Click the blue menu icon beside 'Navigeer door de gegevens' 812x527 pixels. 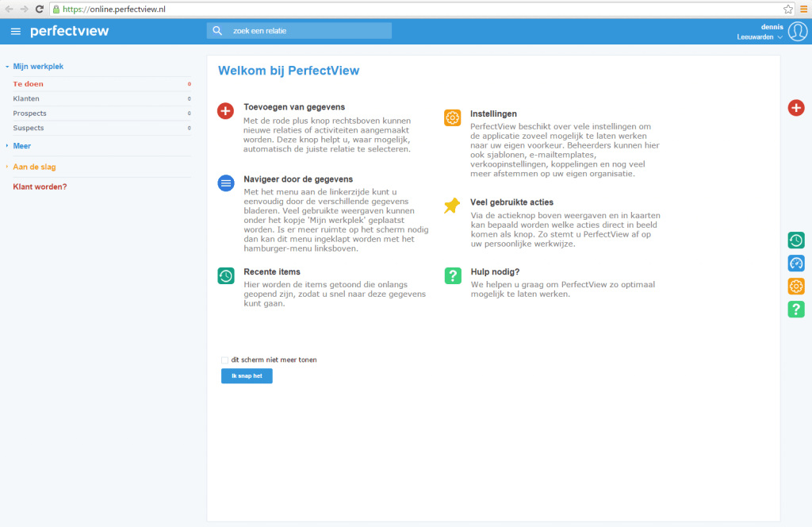(x=226, y=183)
